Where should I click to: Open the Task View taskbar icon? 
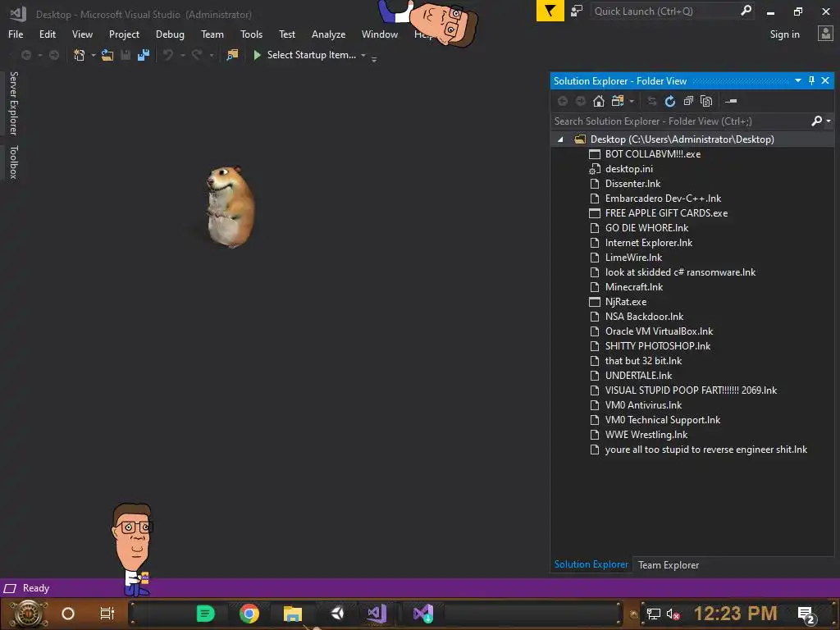107,614
